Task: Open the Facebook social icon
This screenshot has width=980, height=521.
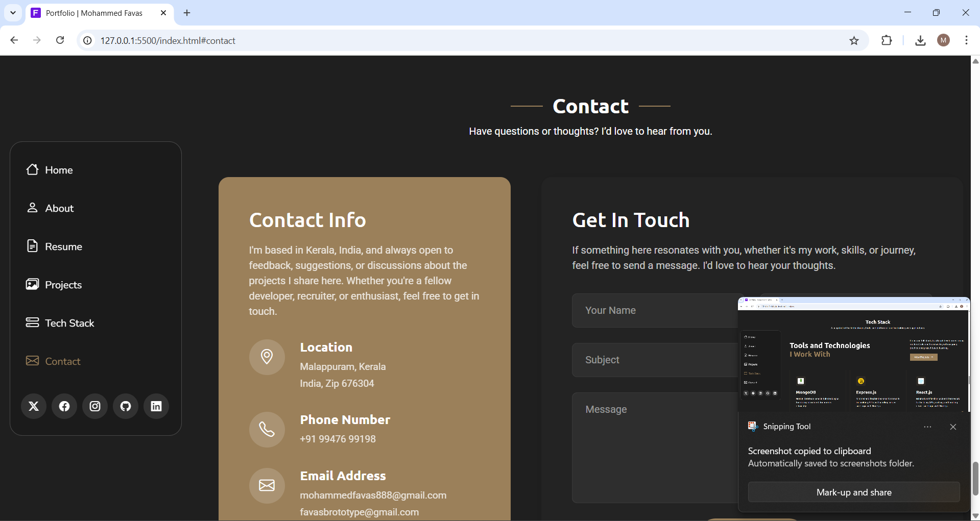Action: pos(64,406)
